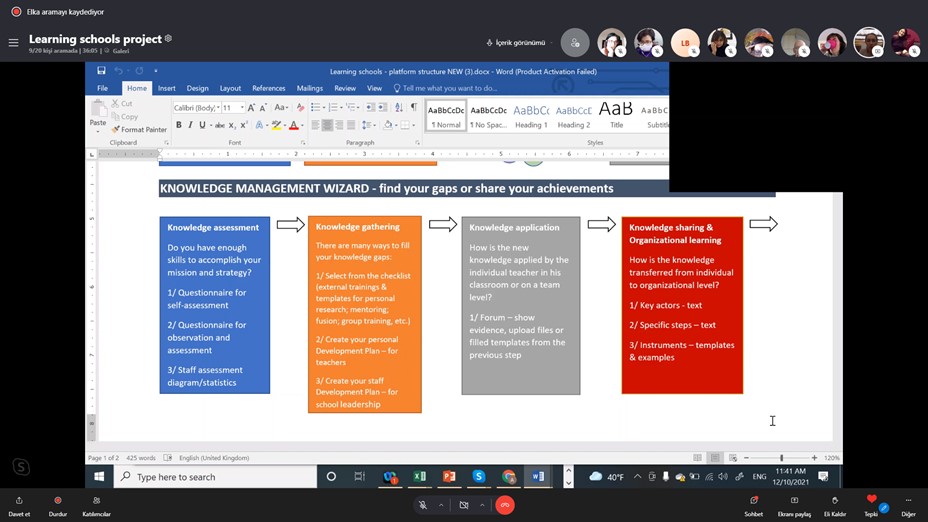The height and width of the screenshot is (522, 928).
Task: Click the add participant circle button
Action: click(x=575, y=43)
